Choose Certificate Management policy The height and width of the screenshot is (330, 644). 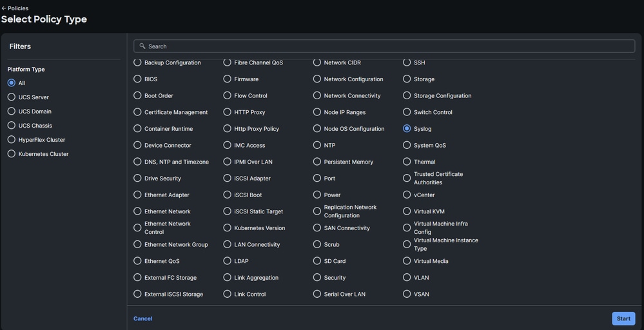(137, 112)
